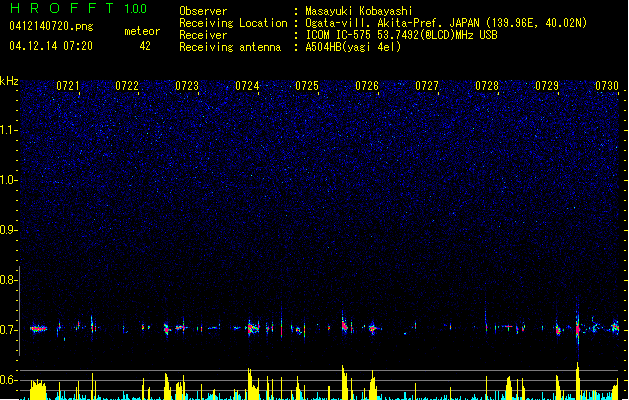Click the observer name Masayuki Kobayashi

coord(359,11)
